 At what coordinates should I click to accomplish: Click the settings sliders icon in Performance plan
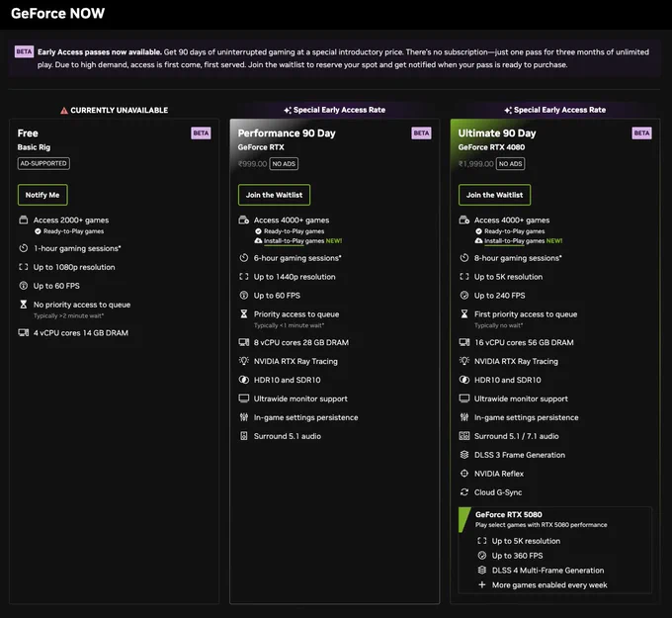[x=244, y=417]
